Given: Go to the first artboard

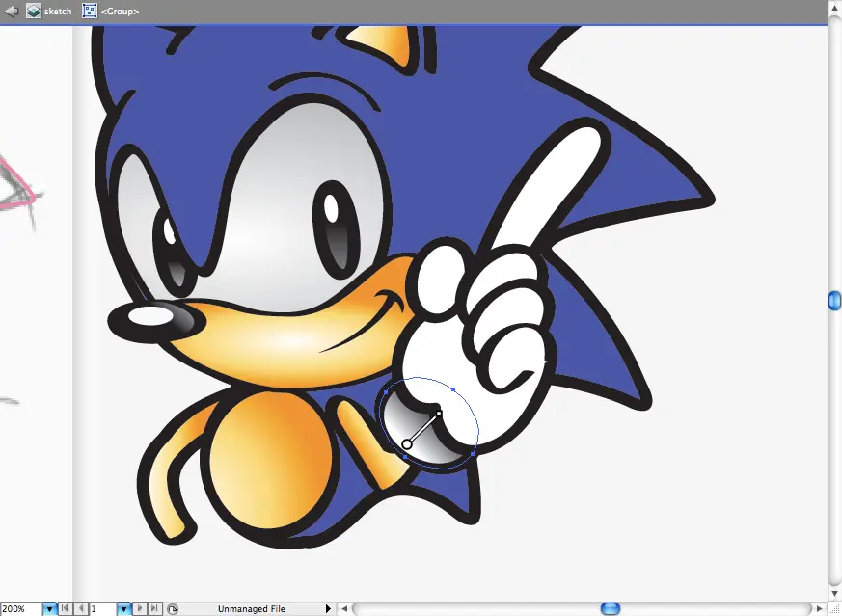Looking at the screenshot, I should (65, 608).
